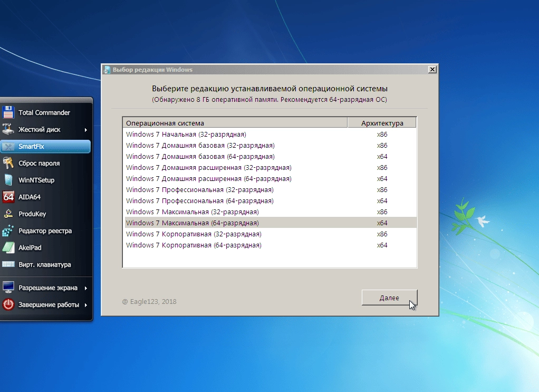The width and height of the screenshot is (539, 392).
Task: Click the Разрешение экрана monitor icon
Action: point(8,288)
